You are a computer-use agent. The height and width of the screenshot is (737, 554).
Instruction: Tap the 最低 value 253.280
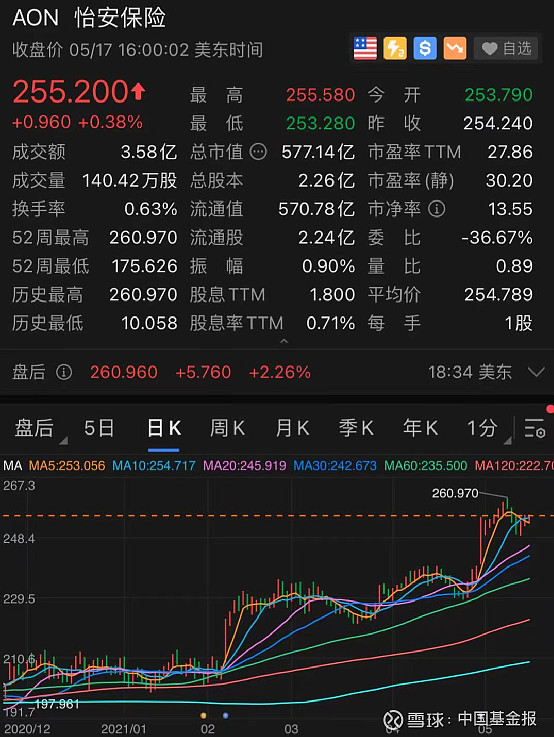coord(320,123)
